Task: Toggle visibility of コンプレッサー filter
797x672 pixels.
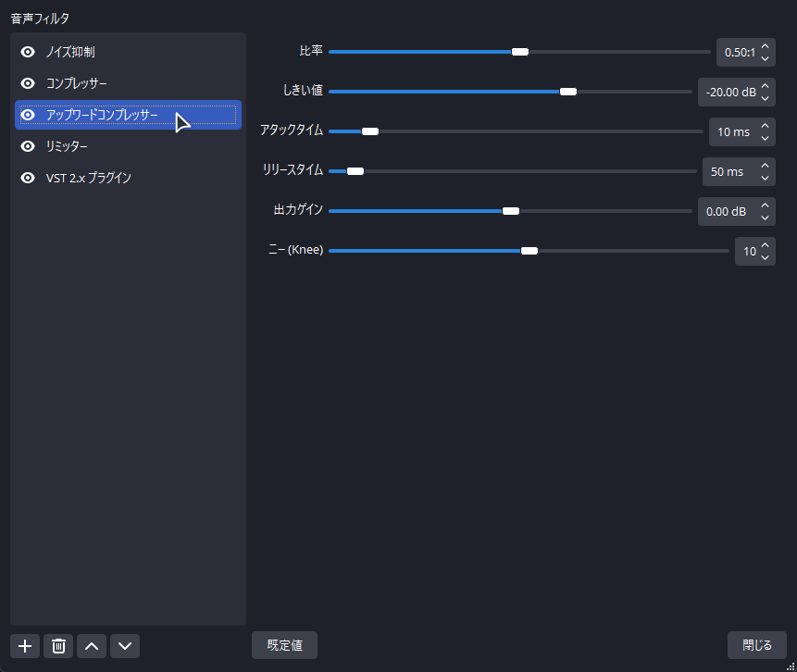Action: pos(28,83)
